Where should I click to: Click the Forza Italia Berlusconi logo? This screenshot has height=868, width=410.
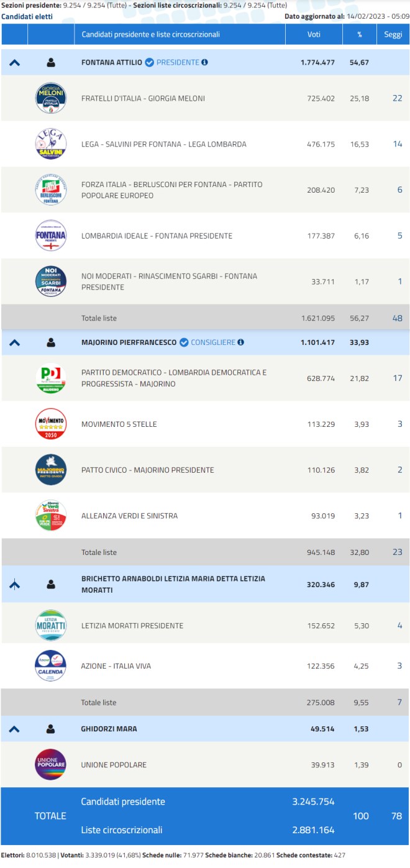[51, 190]
